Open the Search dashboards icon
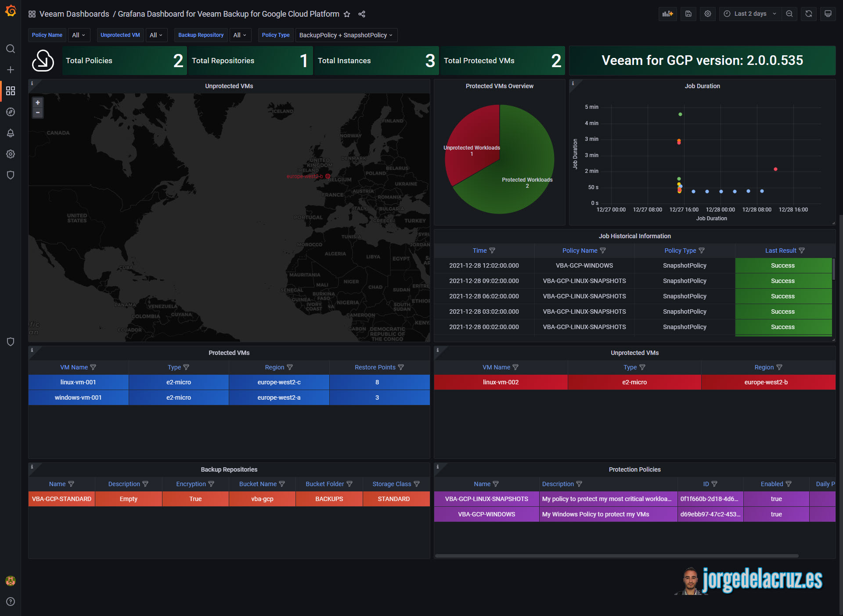 [11, 49]
